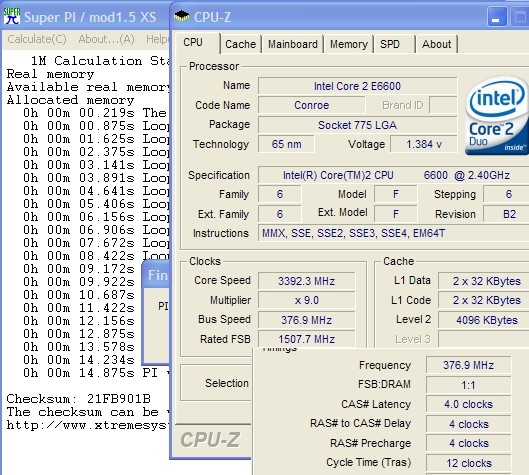Click the CAS# Latency value 4.0 clocks

[469, 404]
